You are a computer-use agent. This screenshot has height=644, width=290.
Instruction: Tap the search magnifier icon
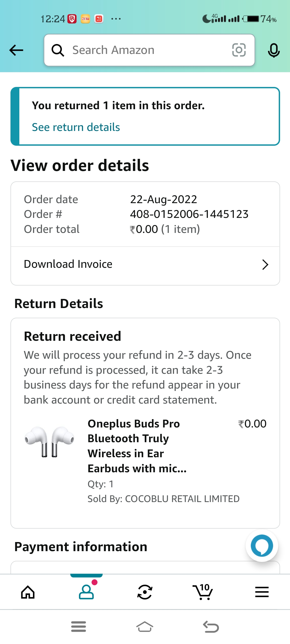pyautogui.click(x=58, y=50)
